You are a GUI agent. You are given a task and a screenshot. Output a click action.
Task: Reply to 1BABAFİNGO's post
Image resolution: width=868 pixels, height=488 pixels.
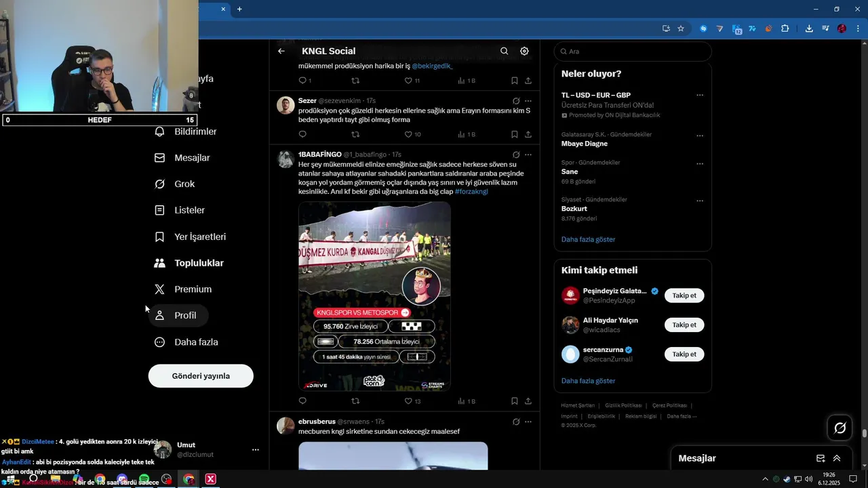tap(302, 401)
